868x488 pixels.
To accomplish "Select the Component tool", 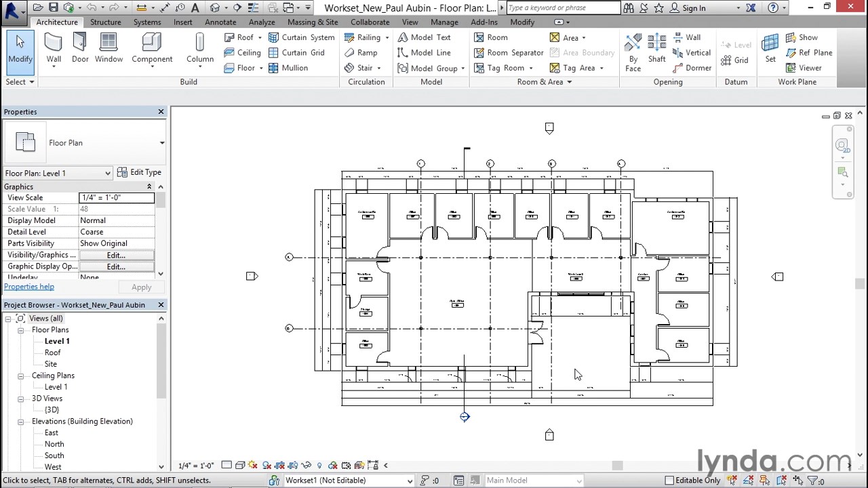I will [x=152, y=48].
